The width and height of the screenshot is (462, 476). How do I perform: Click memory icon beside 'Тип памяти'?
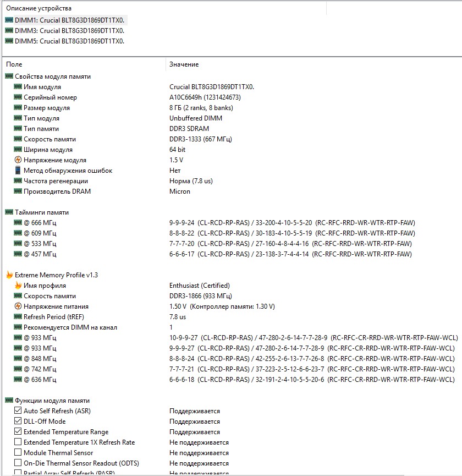pyautogui.click(x=18, y=128)
